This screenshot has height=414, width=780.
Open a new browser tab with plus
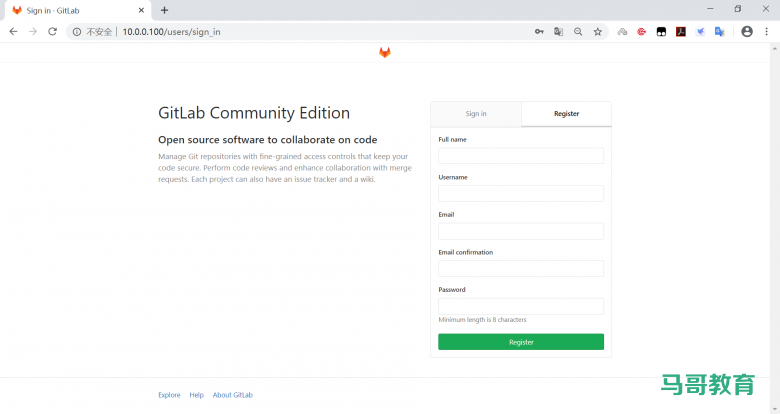pyautogui.click(x=165, y=10)
